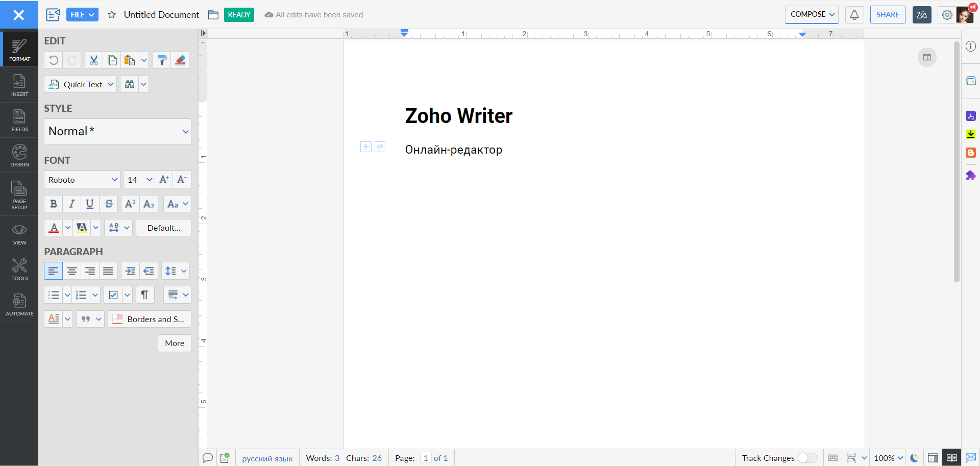Apply Superscript formatting
Screen dimensions: 980x466
[130, 204]
